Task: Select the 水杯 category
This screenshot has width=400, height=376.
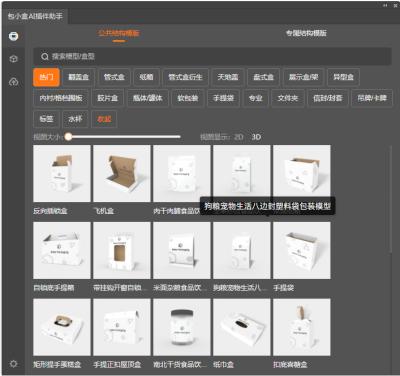Action: [75, 119]
